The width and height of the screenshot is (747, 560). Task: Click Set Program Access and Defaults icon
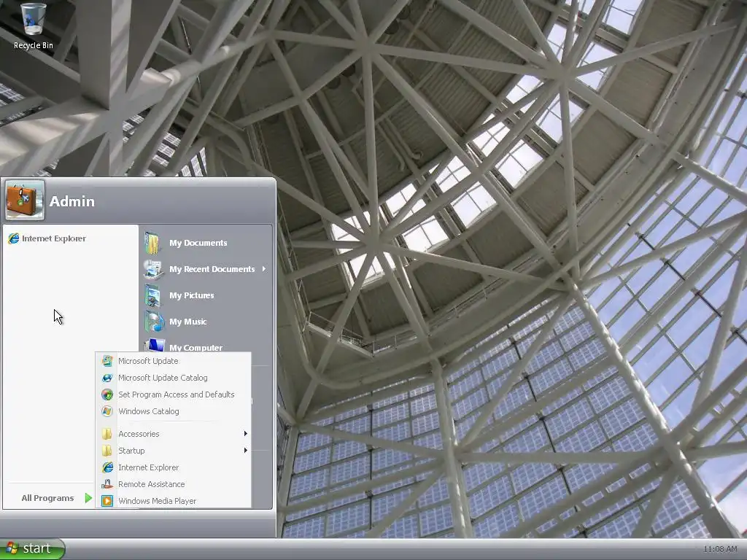point(107,394)
